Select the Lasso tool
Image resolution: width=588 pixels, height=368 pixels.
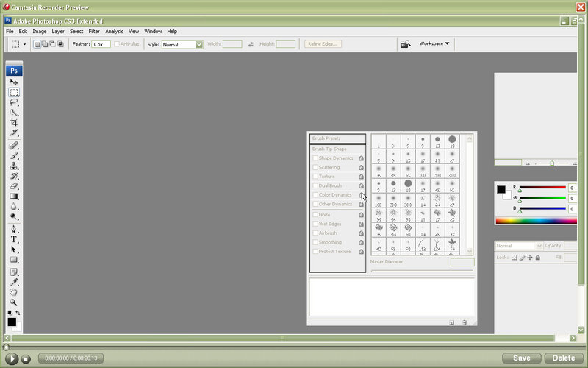pyautogui.click(x=14, y=102)
